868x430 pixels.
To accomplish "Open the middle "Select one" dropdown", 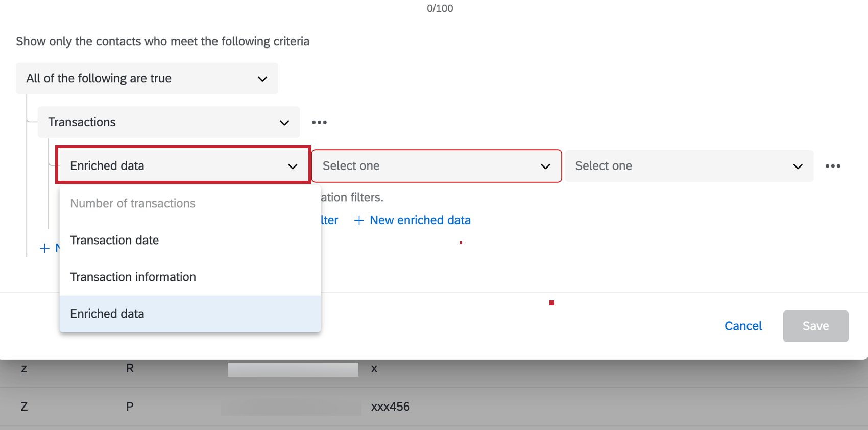I will [x=436, y=166].
